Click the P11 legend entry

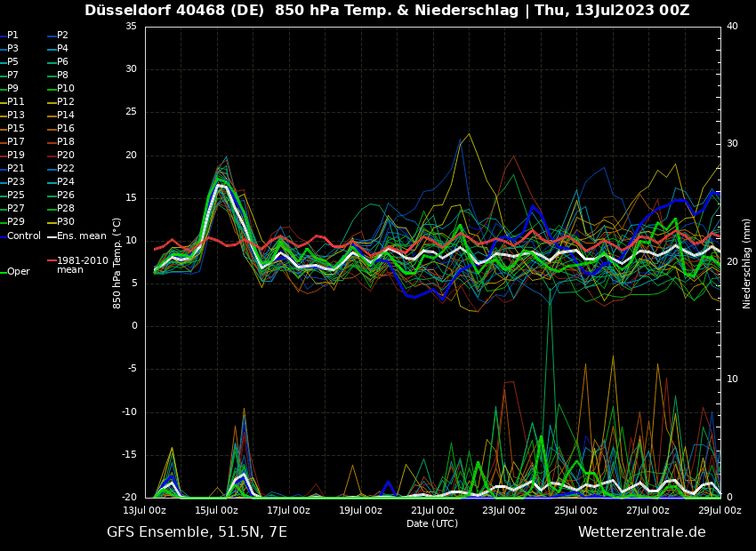click(x=16, y=102)
